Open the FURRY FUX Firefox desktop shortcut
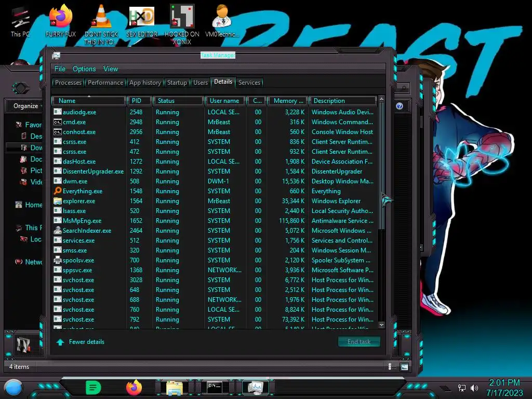 pos(60,22)
